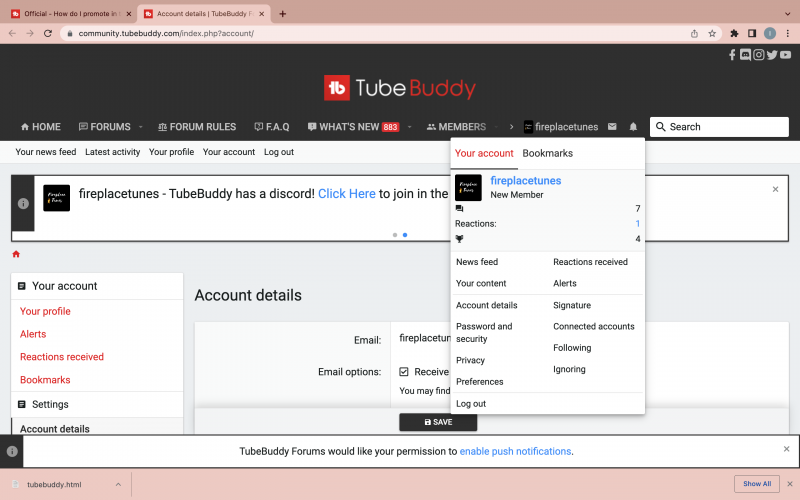Dismiss the Discord notice banner
800x500 pixels.
(775, 189)
